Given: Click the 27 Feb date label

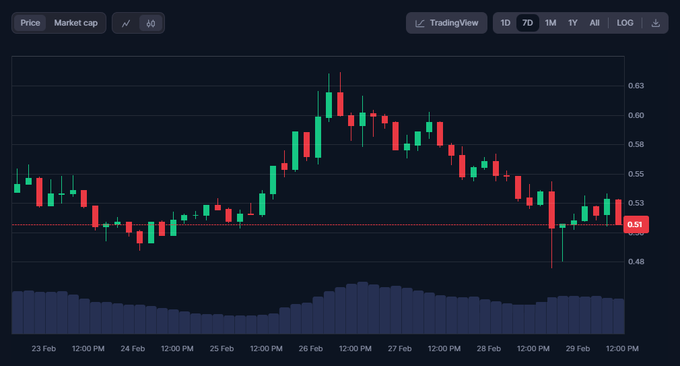Looking at the screenshot, I should click(399, 349).
